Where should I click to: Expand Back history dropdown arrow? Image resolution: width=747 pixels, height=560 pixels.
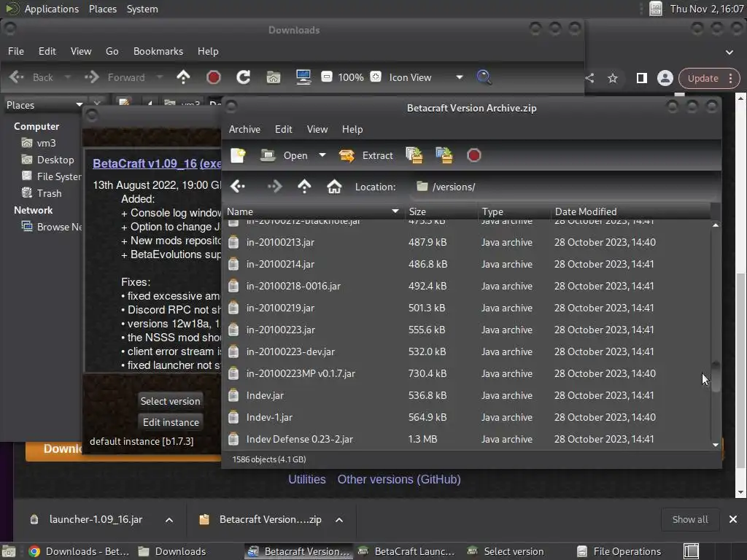[68, 77]
